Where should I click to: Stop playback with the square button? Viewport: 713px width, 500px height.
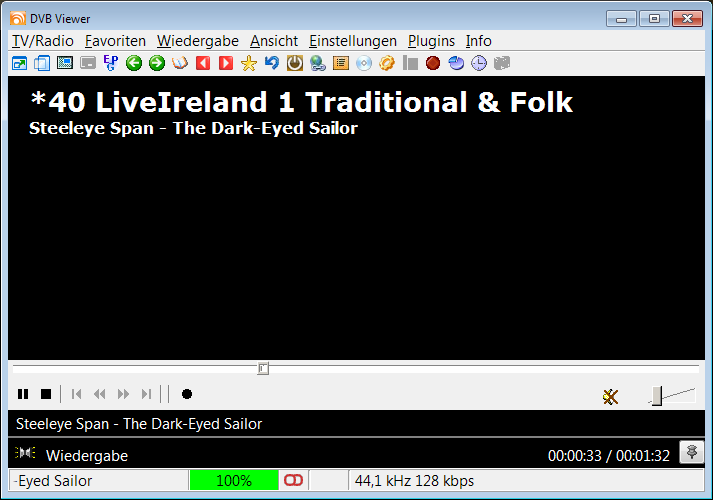pyautogui.click(x=46, y=394)
